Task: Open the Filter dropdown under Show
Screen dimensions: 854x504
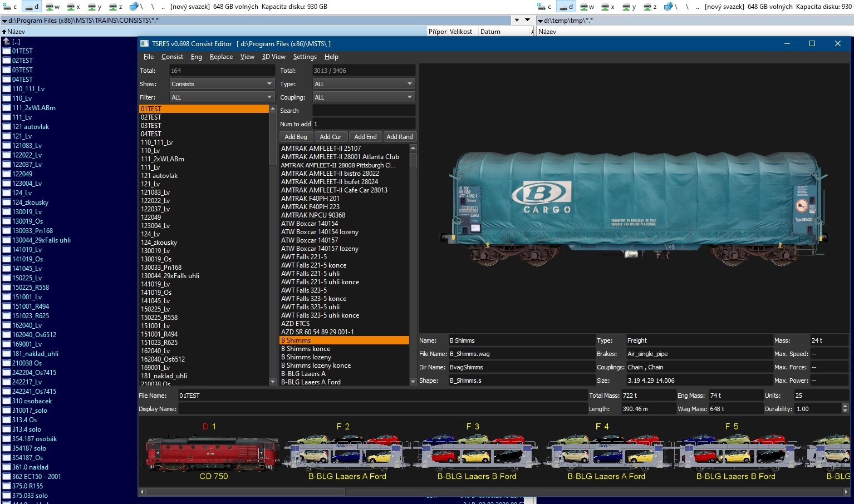Action: (x=222, y=97)
